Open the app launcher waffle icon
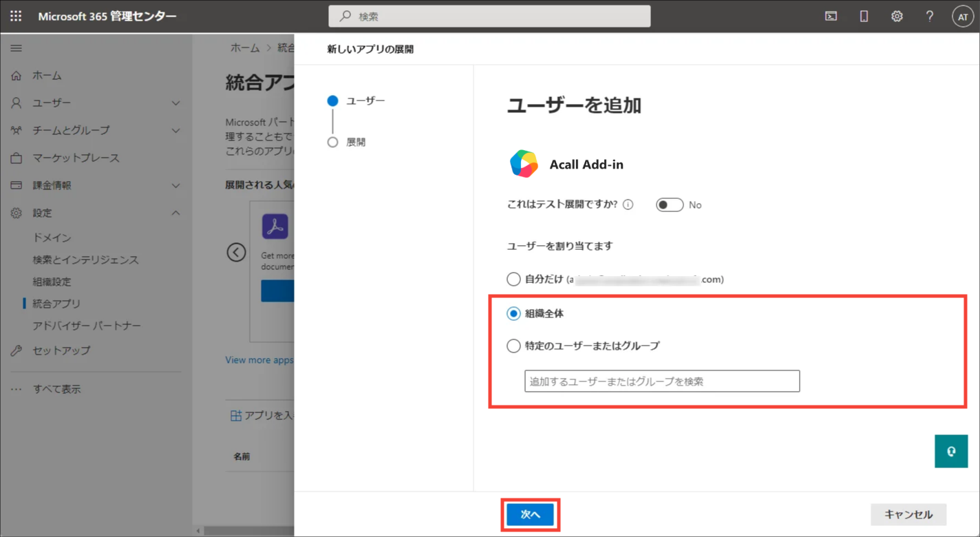Image resolution: width=980 pixels, height=537 pixels. click(x=16, y=16)
